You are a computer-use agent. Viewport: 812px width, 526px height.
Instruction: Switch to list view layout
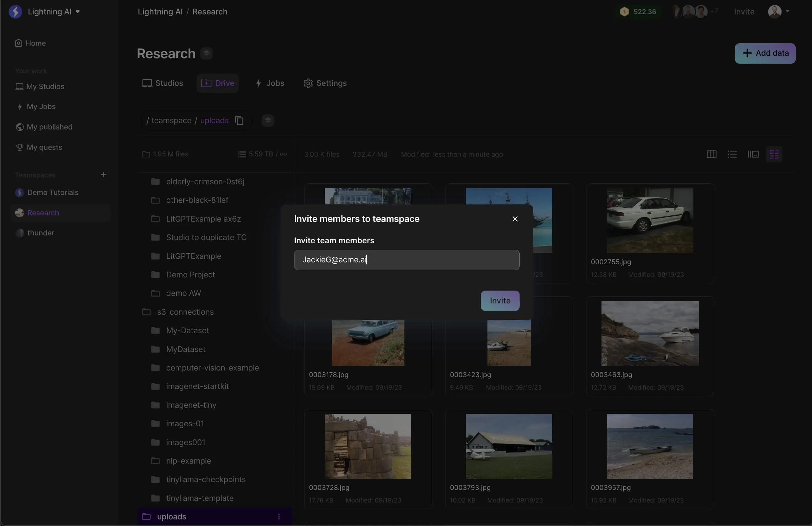(x=732, y=154)
